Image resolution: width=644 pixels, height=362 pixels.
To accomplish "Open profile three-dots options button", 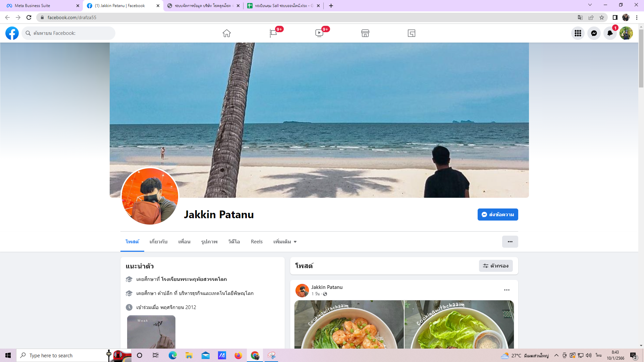I will pos(510,242).
